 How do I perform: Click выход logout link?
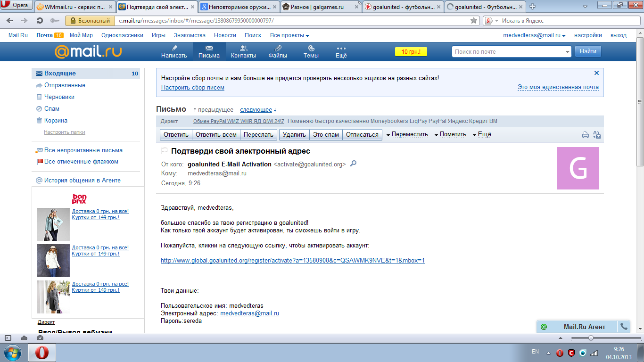(x=619, y=35)
